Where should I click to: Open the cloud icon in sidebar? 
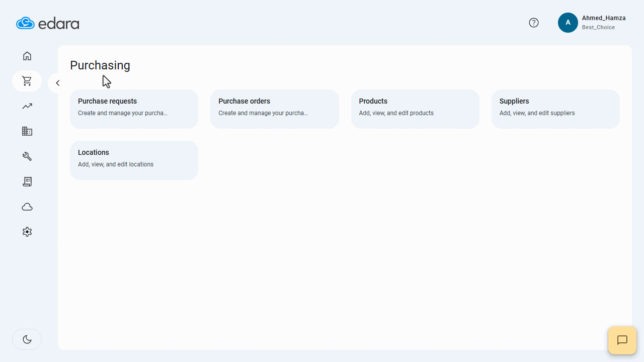[27, 207]
